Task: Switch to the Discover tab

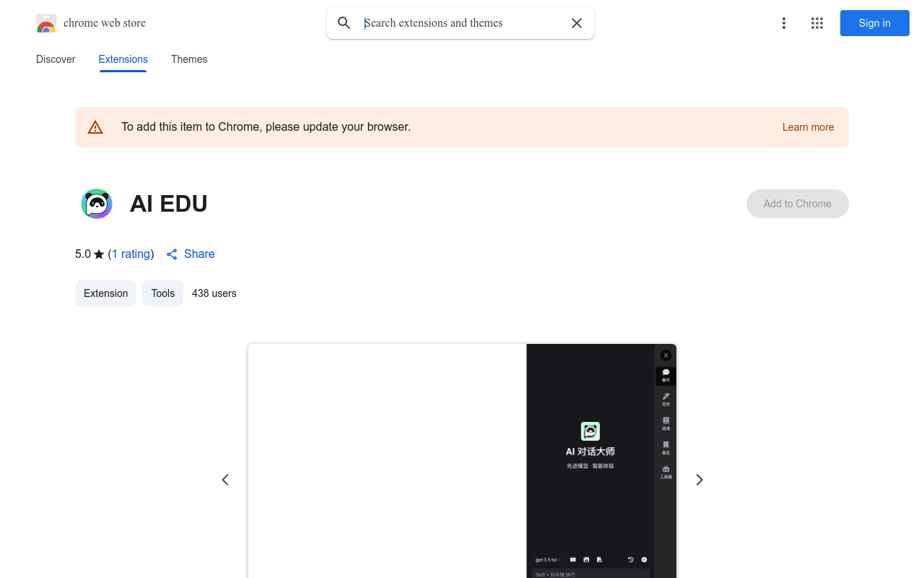Action: 56,59
